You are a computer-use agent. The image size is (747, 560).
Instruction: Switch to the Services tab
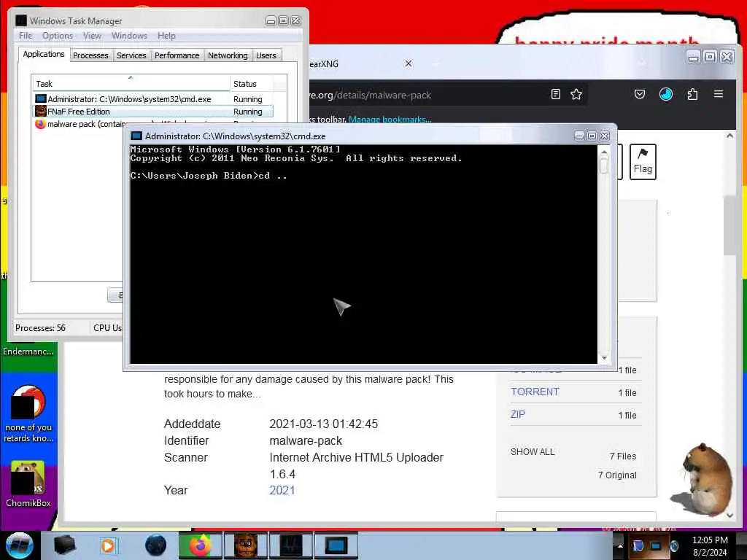(131, 55)
